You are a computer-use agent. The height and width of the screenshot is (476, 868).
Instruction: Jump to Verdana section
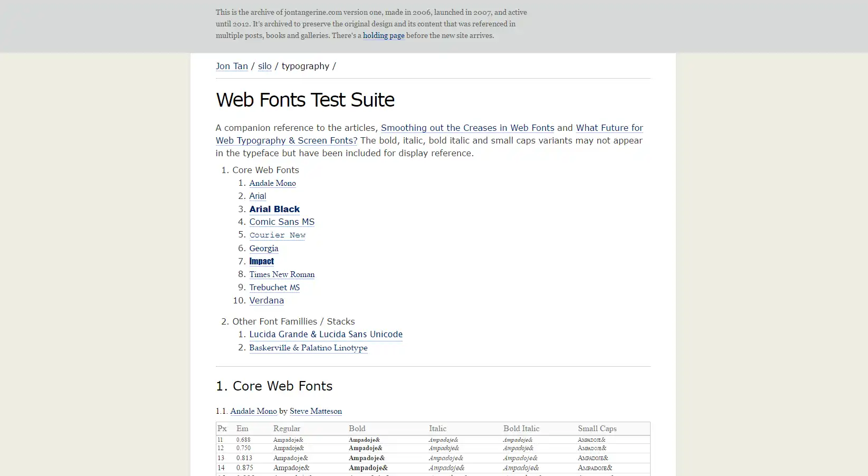click(x=266, y=300)
